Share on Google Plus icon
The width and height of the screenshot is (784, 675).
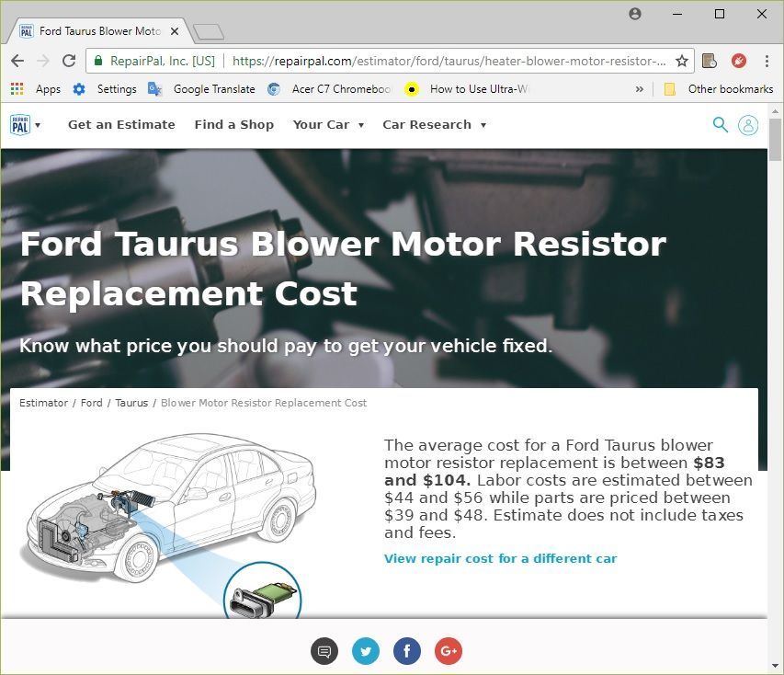449,651
